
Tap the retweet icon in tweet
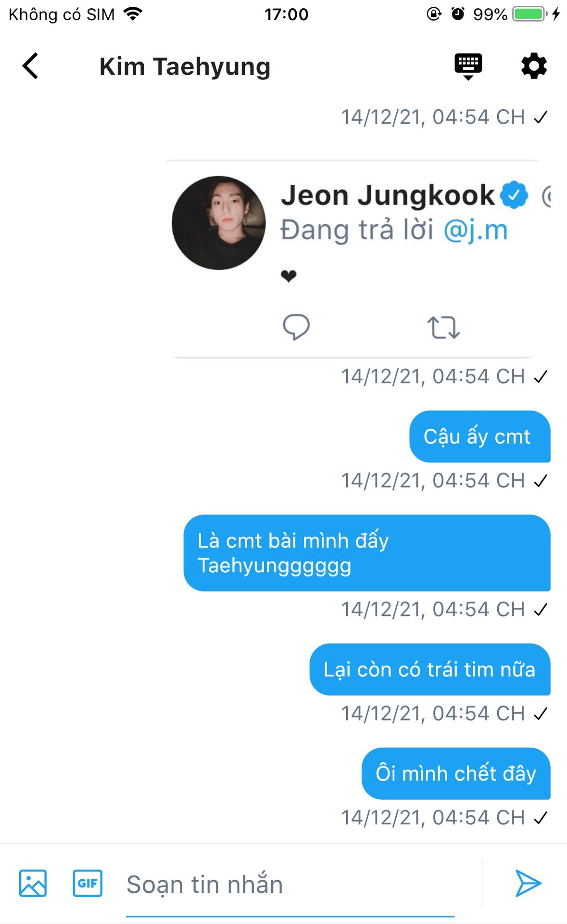[443, 327]
